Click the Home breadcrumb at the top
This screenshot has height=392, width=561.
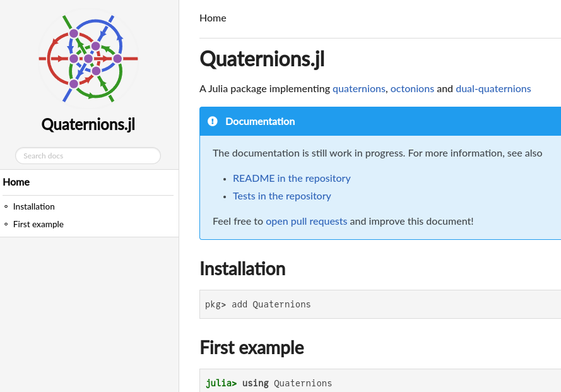(x=213, y=18)
